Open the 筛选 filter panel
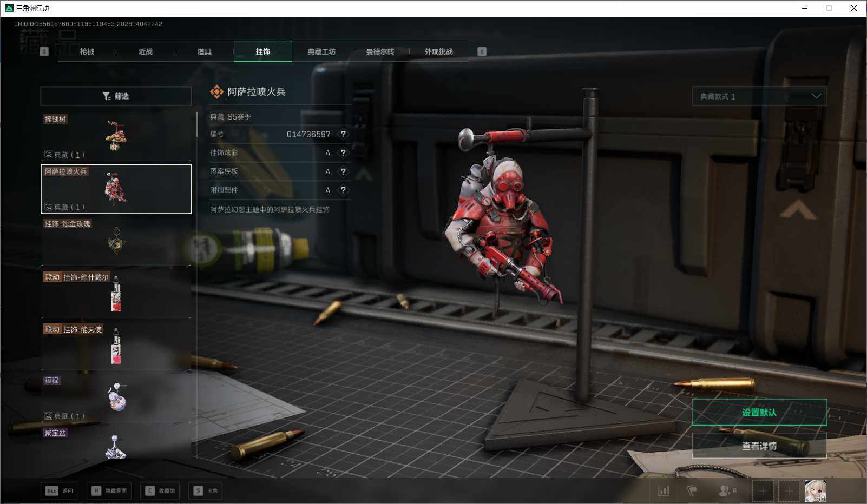The width and height of the screenshot is (867, 504). click(116, 96)
